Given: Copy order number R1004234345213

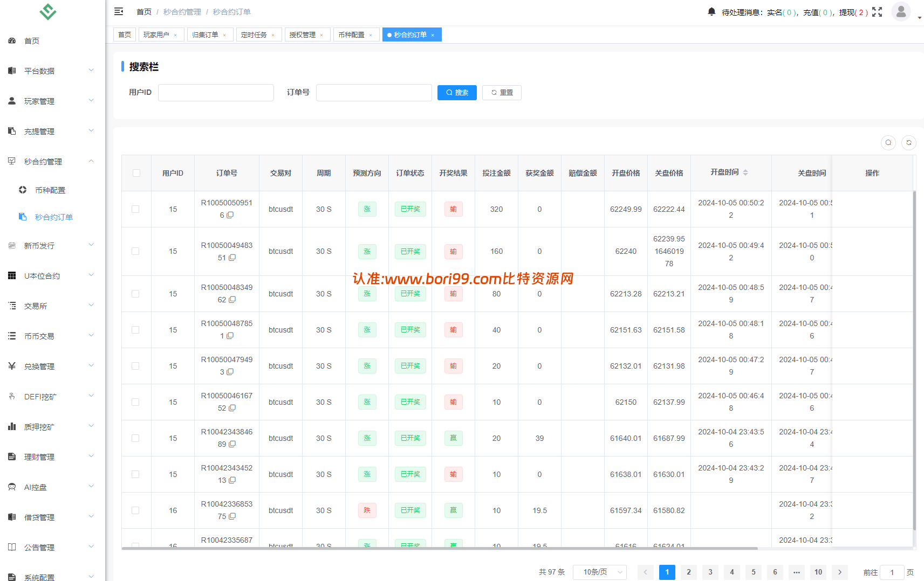Looking at the screenshot, I should pos(232,480).
